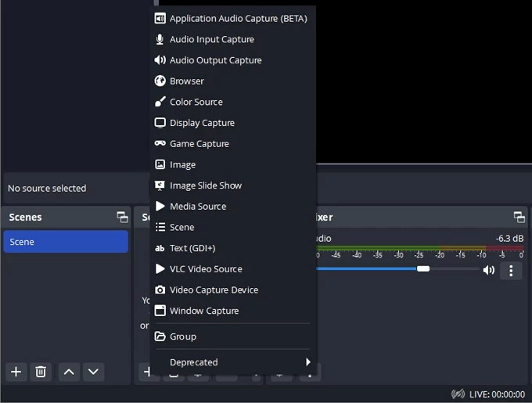Image resolution: width=532 pixels, height=403 pixels.
Task: Add a new scene with the plus button
Action: coord(16,372)
